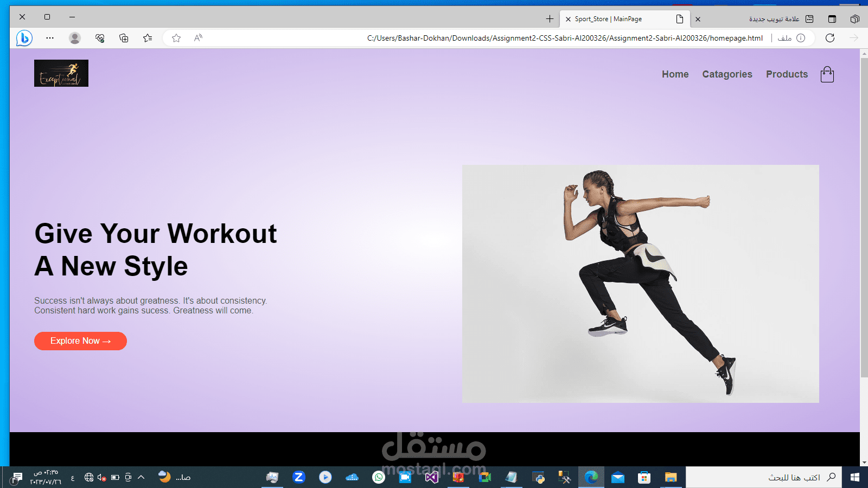Click the Windows taskbar search box
Image resolution: width=868 pixels, height=488 pixels.
tap(764, 477)
